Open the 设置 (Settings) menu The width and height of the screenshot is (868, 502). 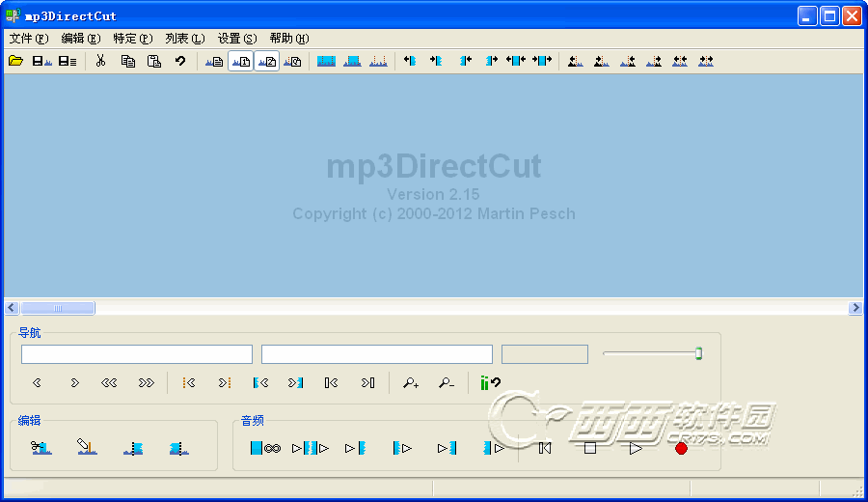click(x=236, y=39)
